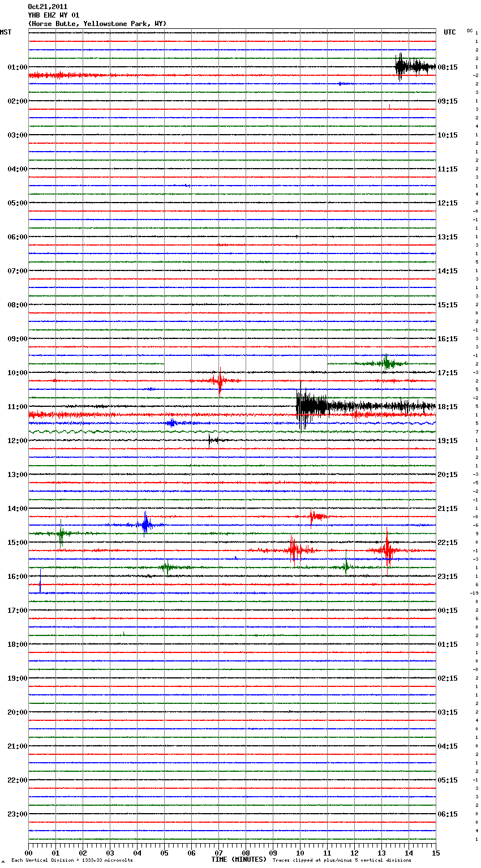Click the DC column header
This screenshot has width=481, height=868.
[x=470, y=30]
